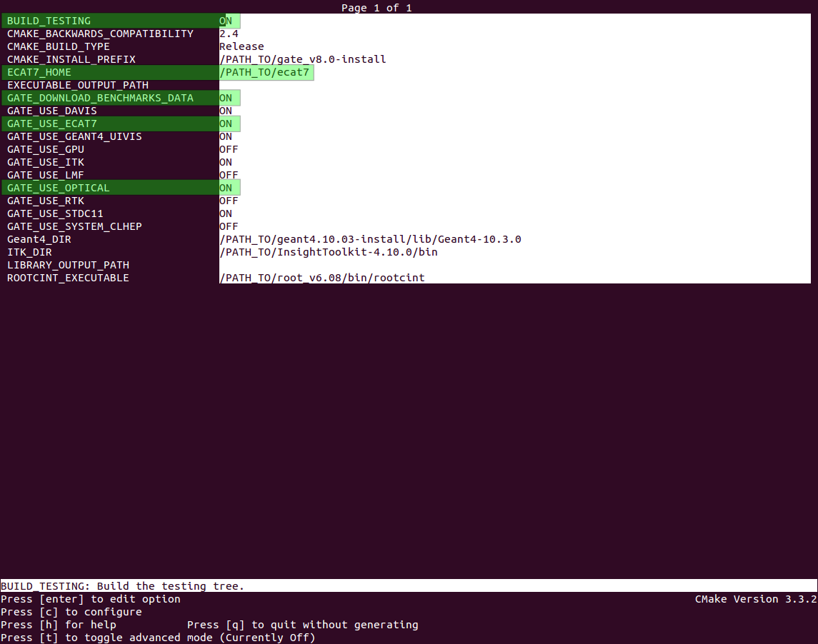Image resolution: width=818 pixels, height=644 pixels.
Task: Select the EXECUTABLE_OUTPUT_PATH entry
Action: (x=78, y=85)
